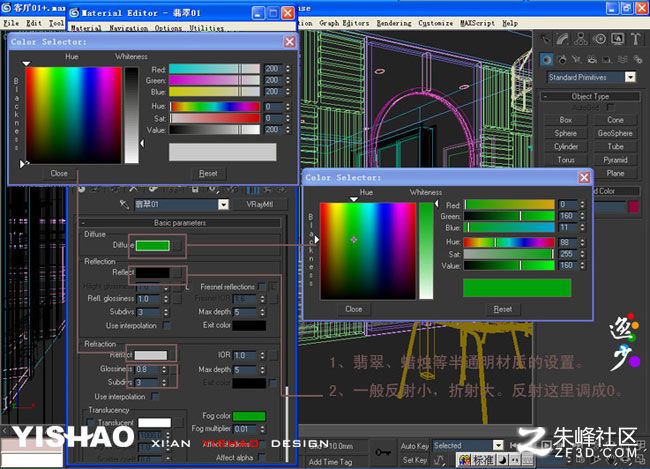Select the Helpers category icon
650x469 pixels.
coord(606,60)
